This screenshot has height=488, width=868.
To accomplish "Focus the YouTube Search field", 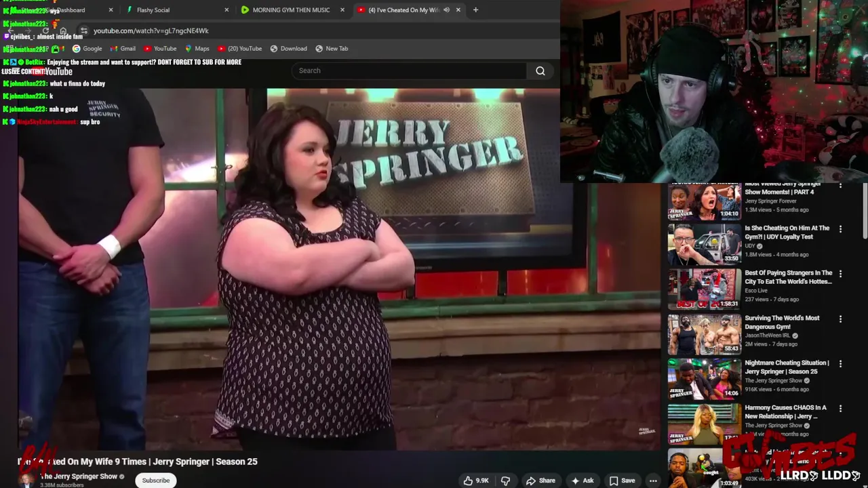I will pyautogui.click(x=409, y=70).
